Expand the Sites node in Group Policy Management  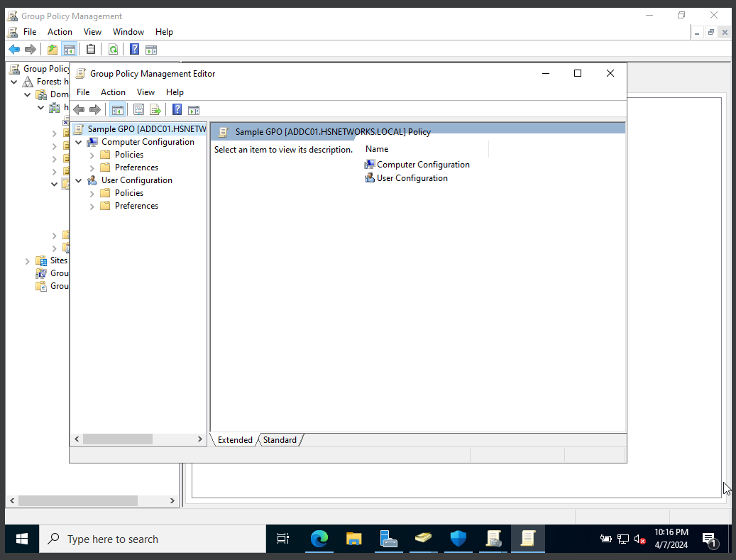(x=27, y=260)
